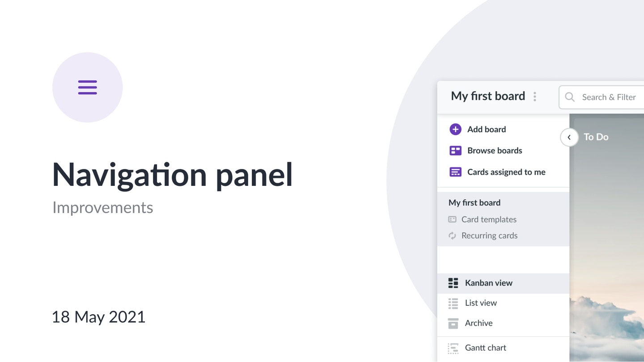Open the My first board title dropdown
Viewport: 644px width, 362px height.
tap(488, 96)
